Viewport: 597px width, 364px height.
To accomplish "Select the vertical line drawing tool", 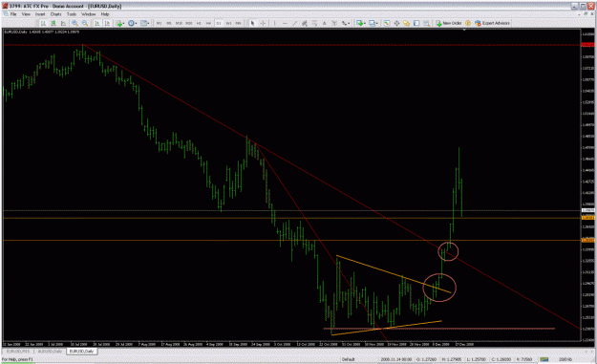I will (274, 23).
